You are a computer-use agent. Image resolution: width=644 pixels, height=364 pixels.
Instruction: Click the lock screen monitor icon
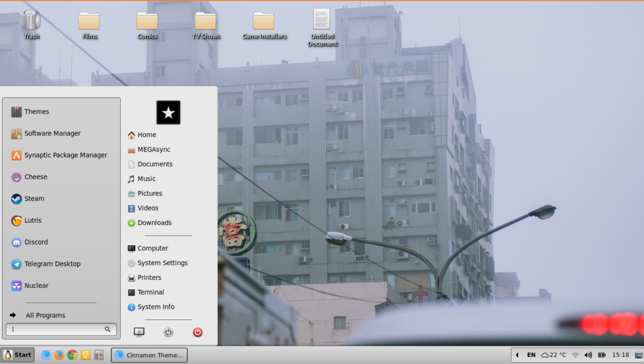139,332
